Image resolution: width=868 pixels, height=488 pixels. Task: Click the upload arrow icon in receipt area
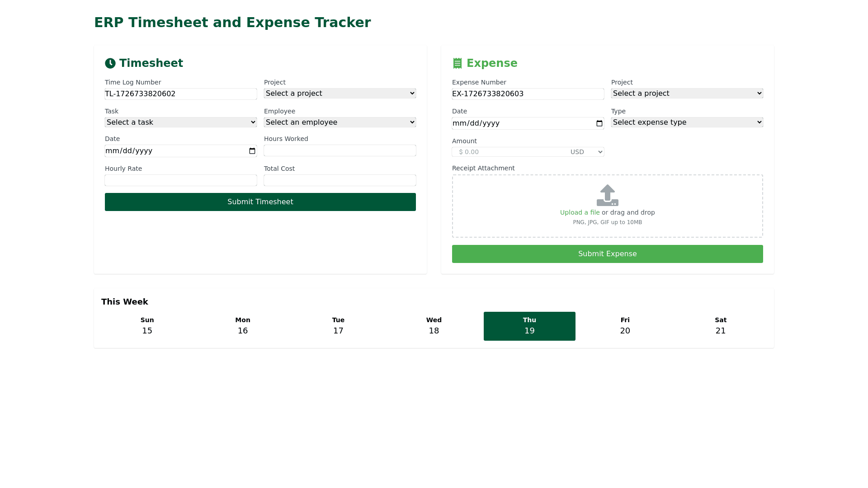coord(607,195)
